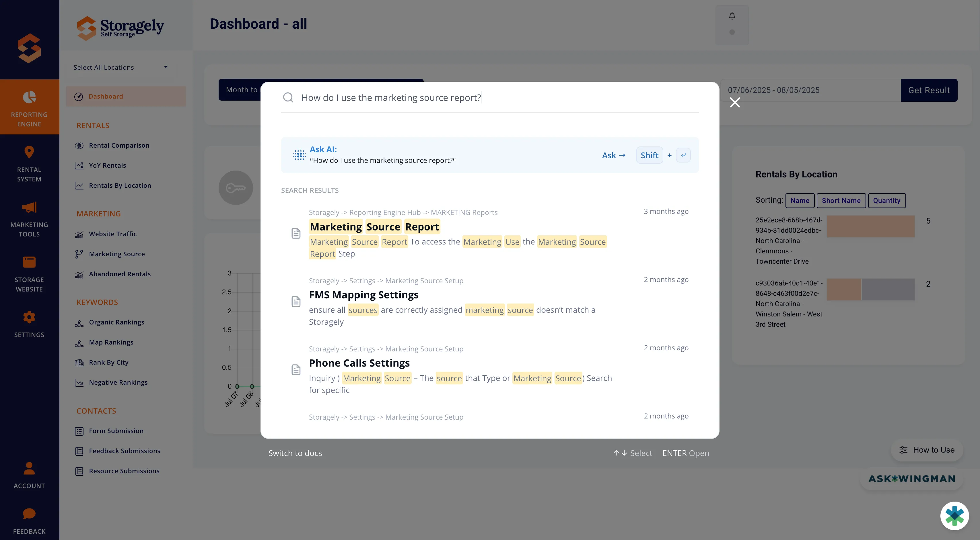Click Ask Wingman button
Image resolution: width=980 pixels, height=540 pixels.
[x=911, y=479]
